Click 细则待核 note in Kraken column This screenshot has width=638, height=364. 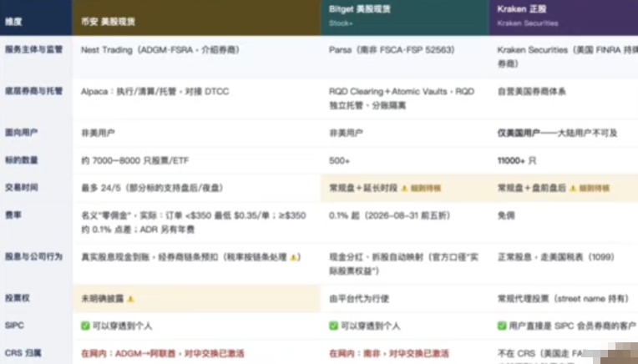coord(594,189)
